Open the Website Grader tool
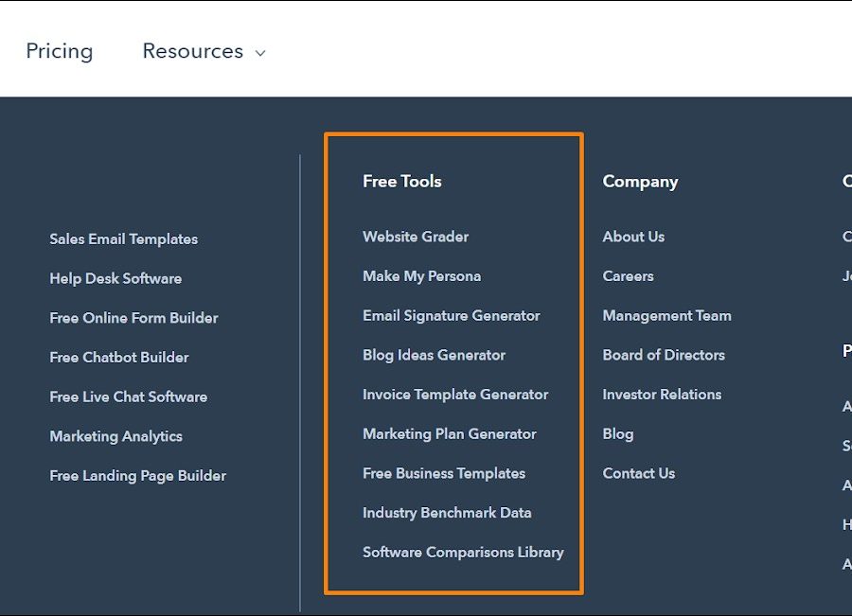Screen dimensions: 852x616 [416, 237]
